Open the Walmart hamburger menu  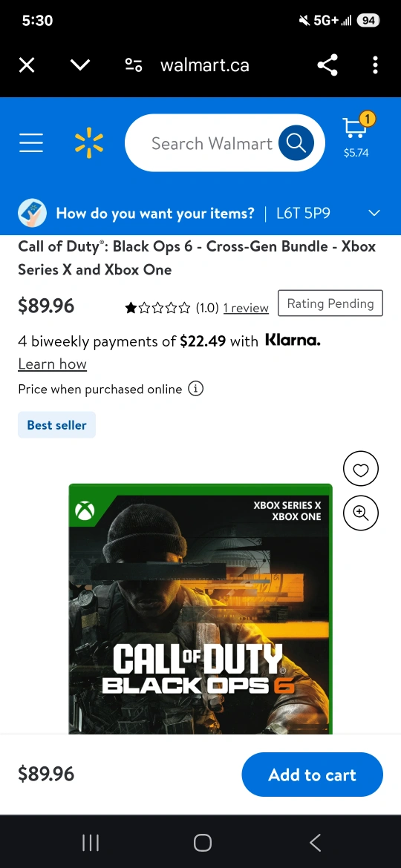(31, 143)
